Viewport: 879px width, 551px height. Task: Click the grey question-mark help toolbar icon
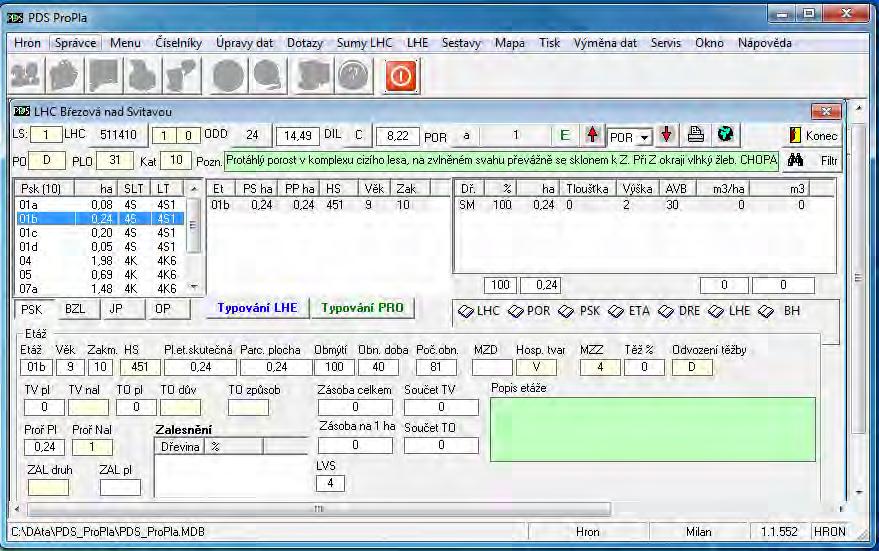pyautogui.click(x=354, y=76)
